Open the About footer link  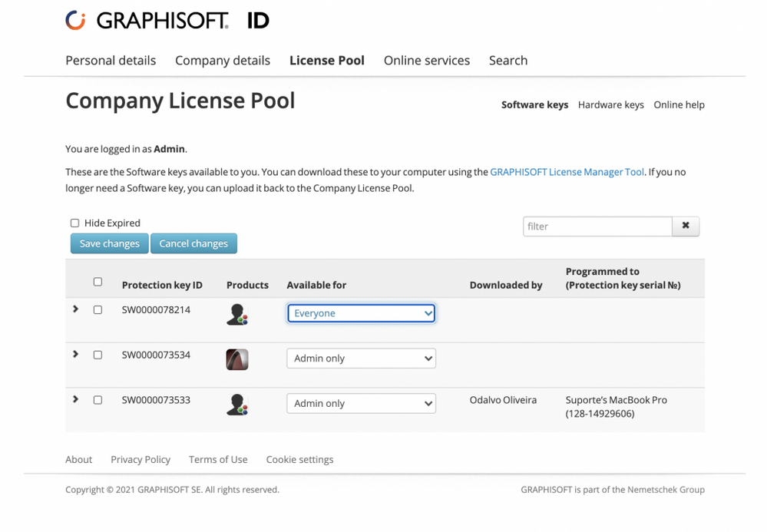[x=79, y=460]
